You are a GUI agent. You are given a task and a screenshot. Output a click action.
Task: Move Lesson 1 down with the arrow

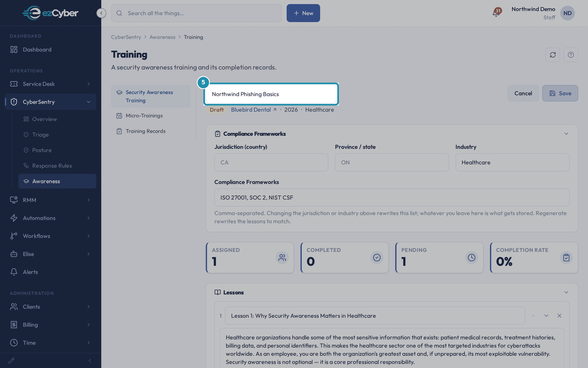[546, 316]
